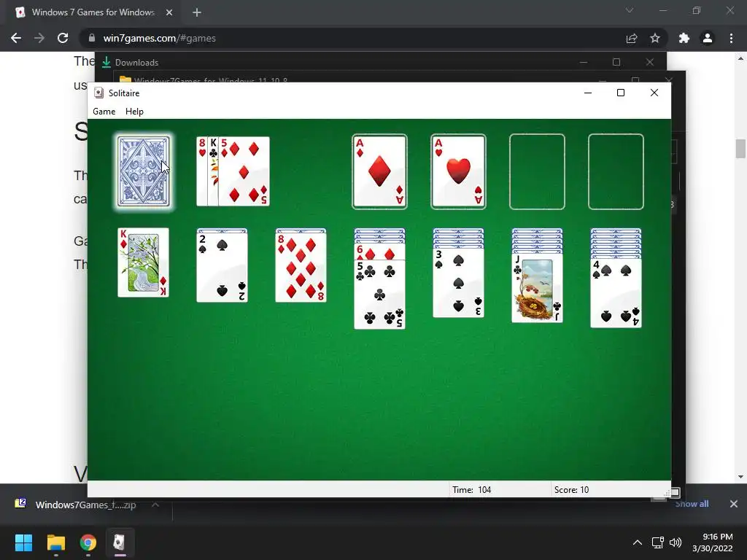Image resolution: width=747 pixels, height=560 pixels.
Task: Close the Solitaire window
Action: (x=654, y=93)
